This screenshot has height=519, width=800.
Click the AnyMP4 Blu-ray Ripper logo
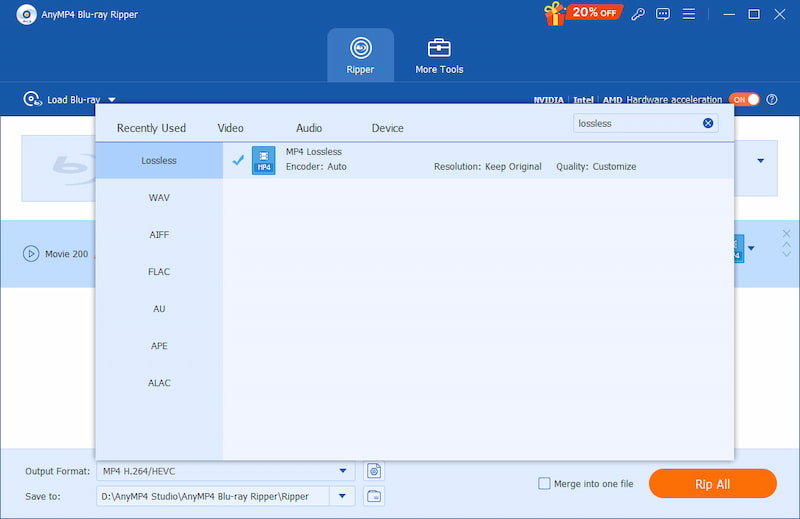pos(26,14)
